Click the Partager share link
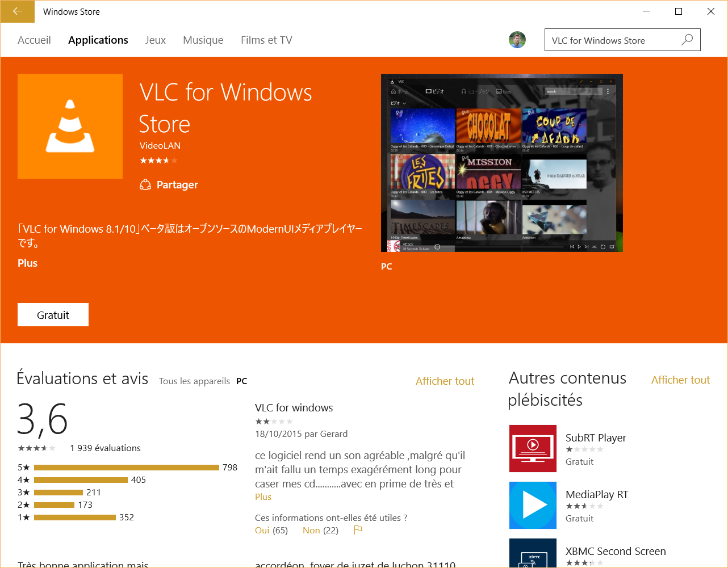The height and width of the screenshot is (568, 728). [177, 184]
